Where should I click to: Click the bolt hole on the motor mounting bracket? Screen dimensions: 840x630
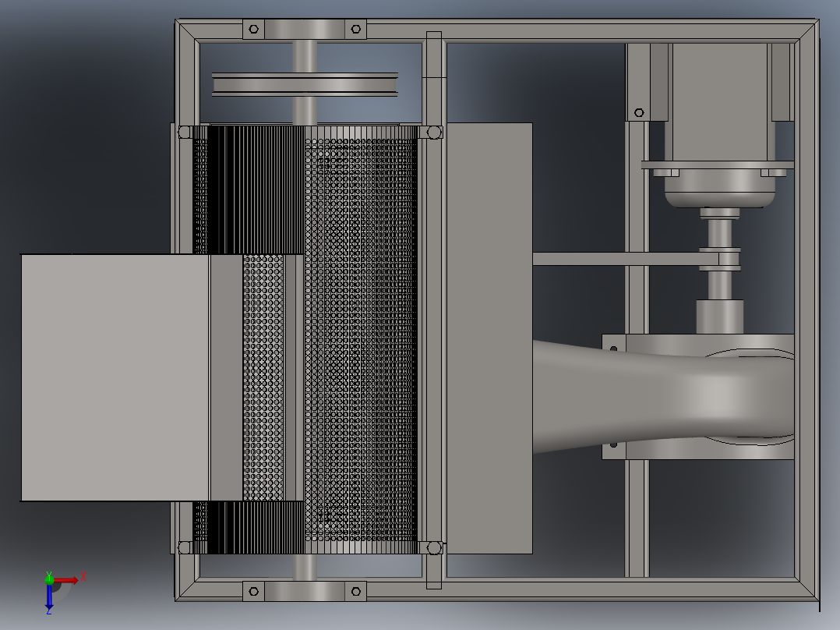point(639,112)
